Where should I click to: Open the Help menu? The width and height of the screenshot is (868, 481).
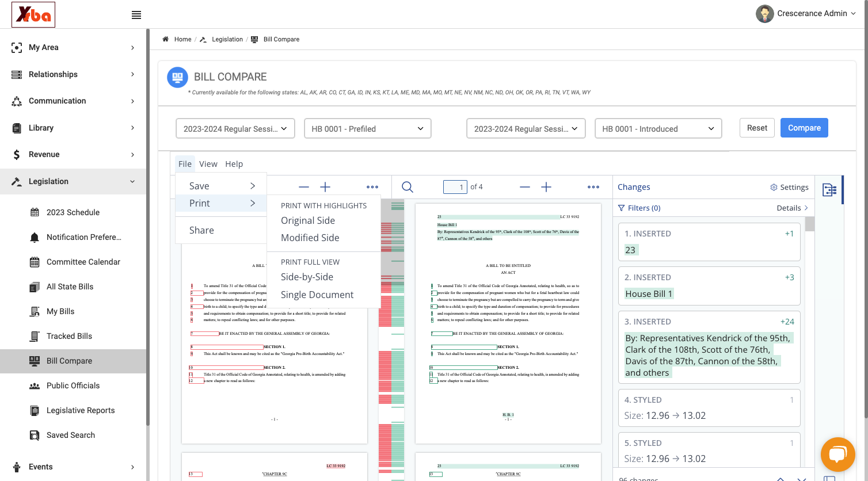[234, 164]
